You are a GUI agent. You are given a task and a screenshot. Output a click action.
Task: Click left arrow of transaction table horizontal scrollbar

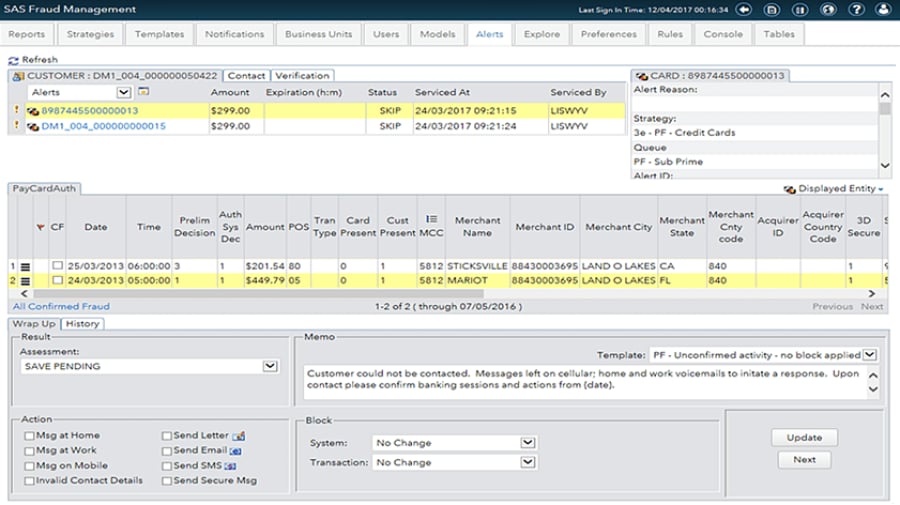24,294
